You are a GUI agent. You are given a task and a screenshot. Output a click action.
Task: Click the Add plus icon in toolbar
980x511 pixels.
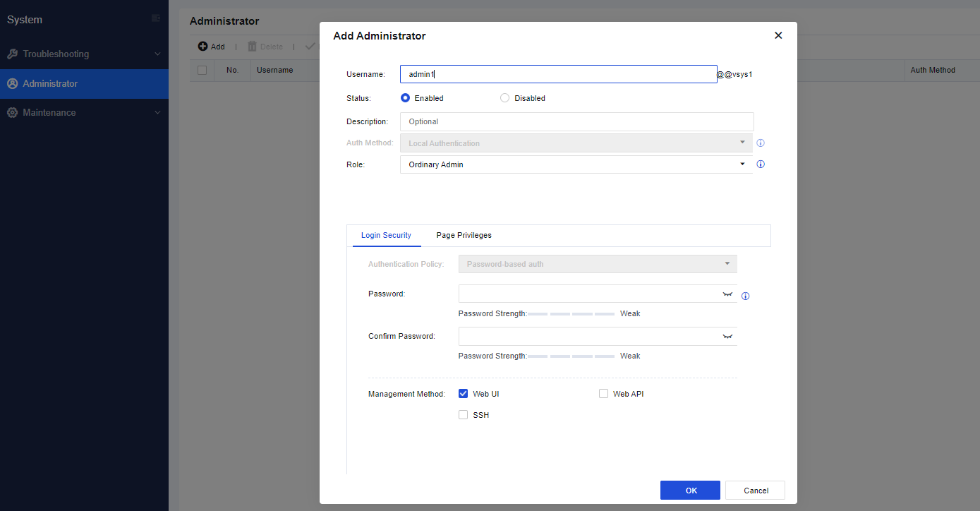coord(202,47)
